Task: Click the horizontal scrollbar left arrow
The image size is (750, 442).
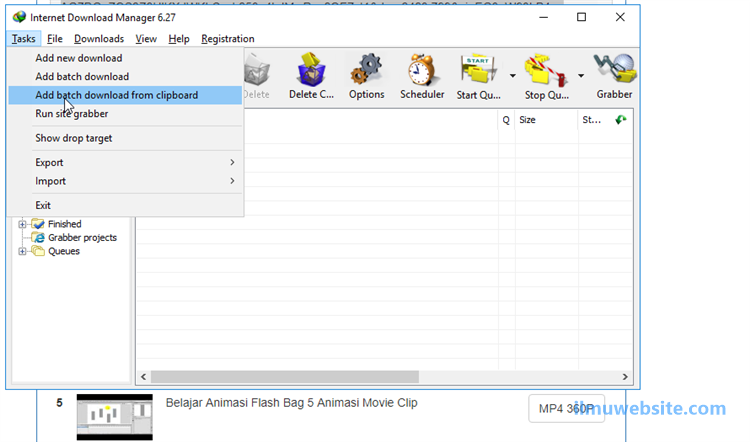Action: tap(143, 377)
